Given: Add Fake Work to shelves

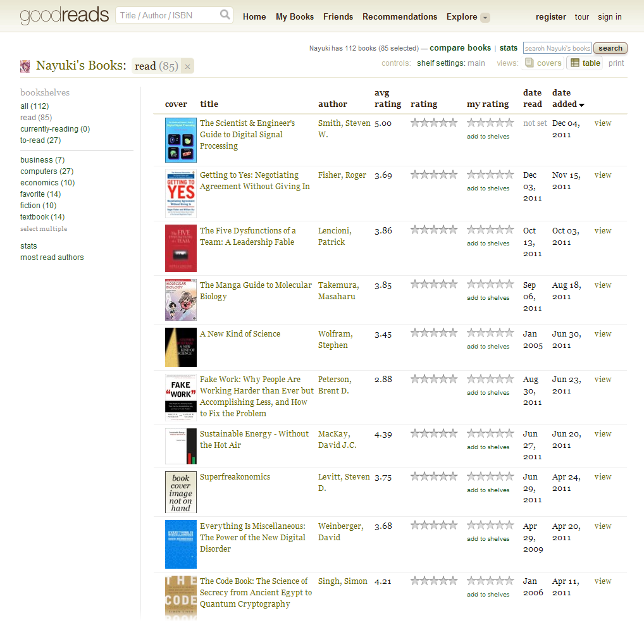Looking at the screenshot, I should pyautogui.click(x=488, y=393).
